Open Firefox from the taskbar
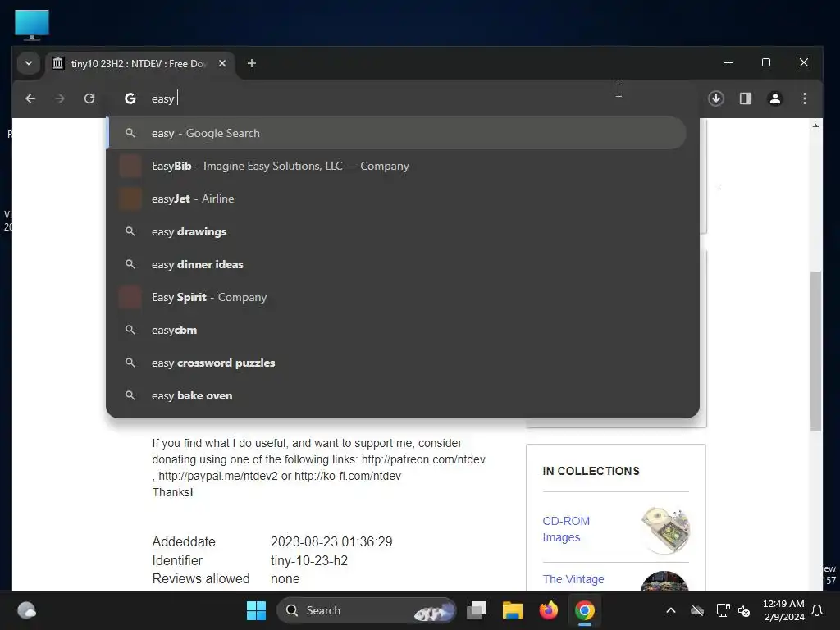The image size is (840, 630). [x=549, y=610]
